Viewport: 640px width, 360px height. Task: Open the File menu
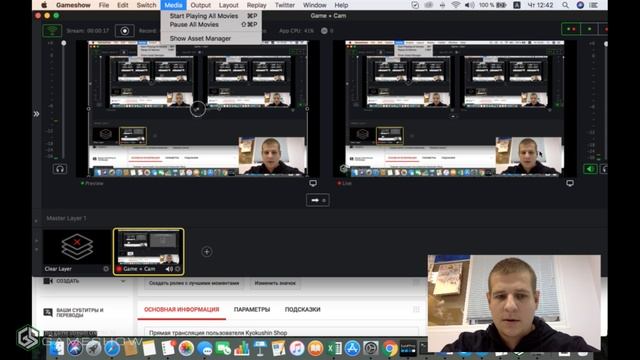pos(104,5)
